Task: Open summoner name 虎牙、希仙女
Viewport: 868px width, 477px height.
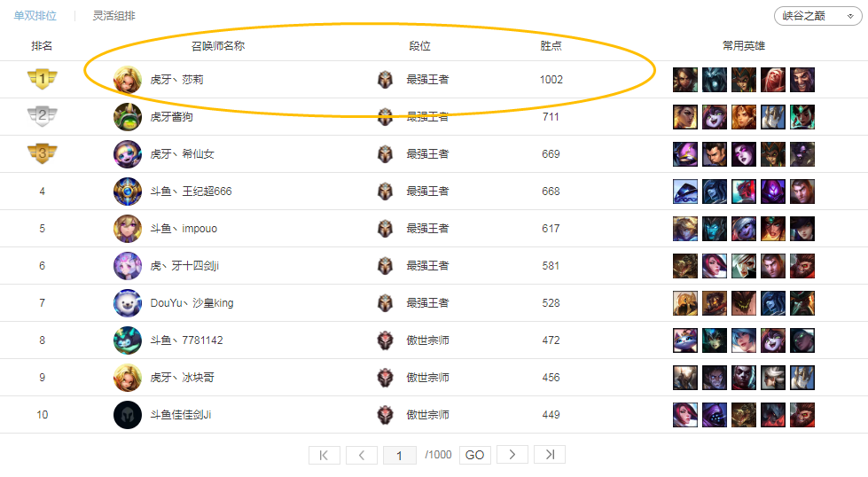Action: coord(182,154)
